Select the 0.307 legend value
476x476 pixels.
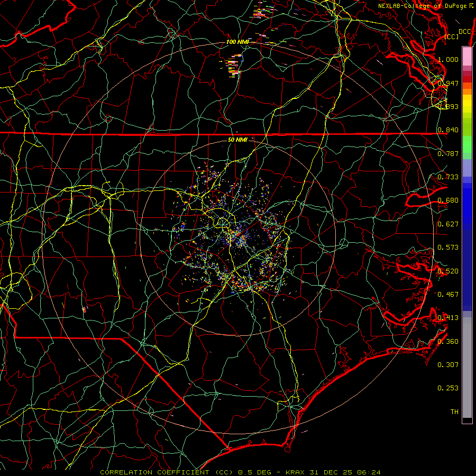(x=448, y=364)
